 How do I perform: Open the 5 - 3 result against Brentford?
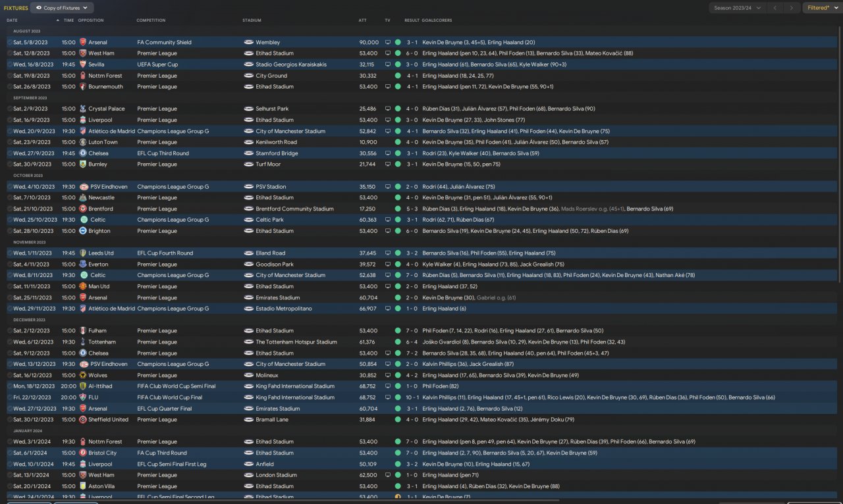[x=412, y=209]
